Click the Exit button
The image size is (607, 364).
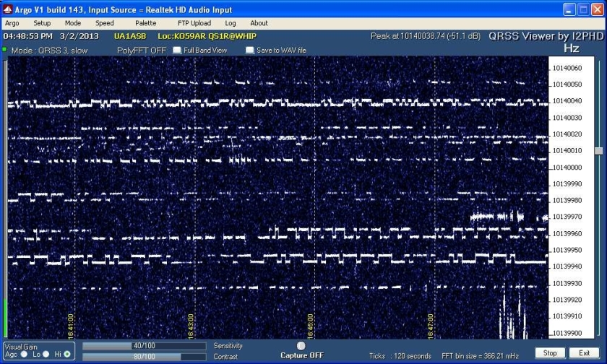click(584, 353)
